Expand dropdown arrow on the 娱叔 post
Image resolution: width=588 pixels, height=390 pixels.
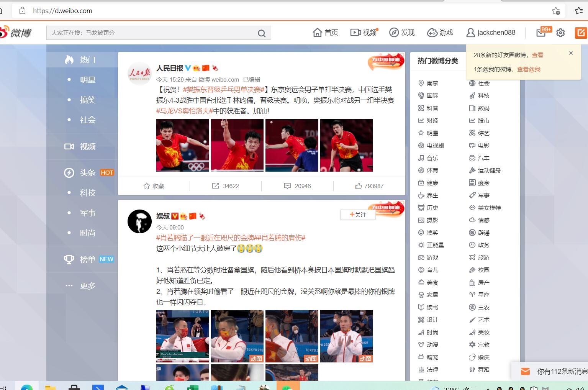click(393, 212)
